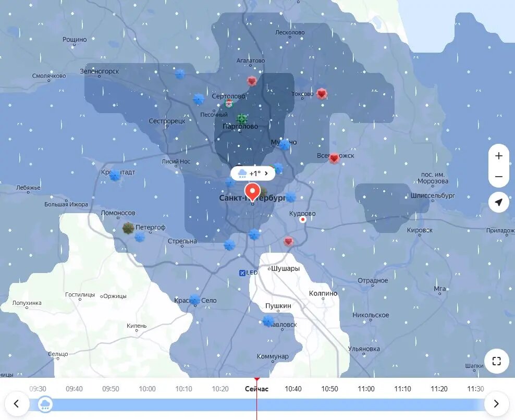Click the green snowflake marker above Парголово
515x420 pixels.
(x=242, y=118)
